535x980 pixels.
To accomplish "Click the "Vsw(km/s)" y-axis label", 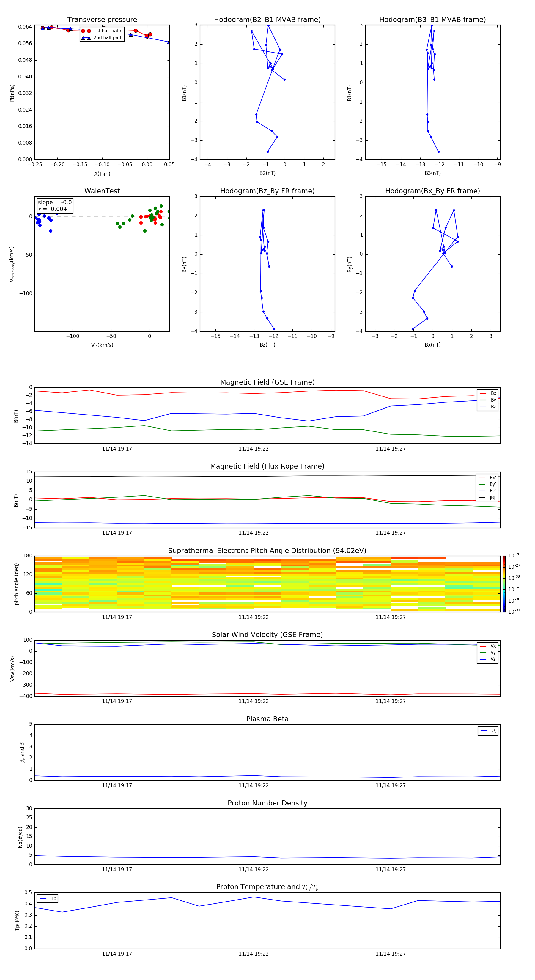I will 12,668.
